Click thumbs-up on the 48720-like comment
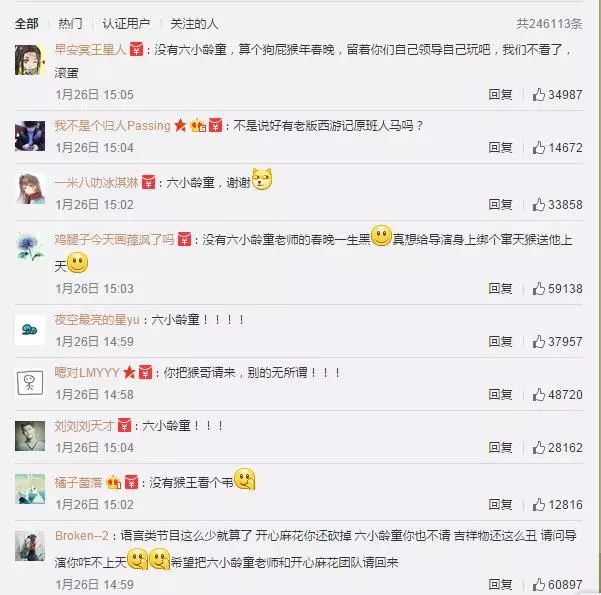This screenshot has width=601, height=595. (x=539, y=394)
